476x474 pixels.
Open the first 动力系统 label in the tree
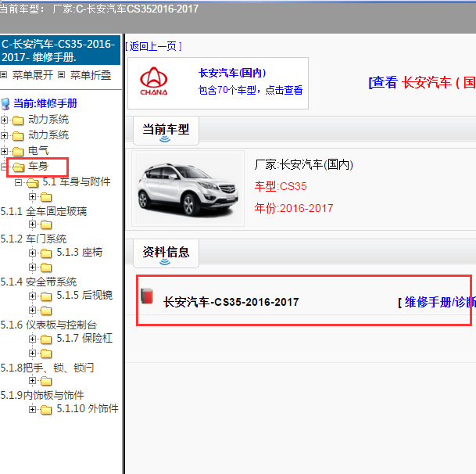click(48, 120)
